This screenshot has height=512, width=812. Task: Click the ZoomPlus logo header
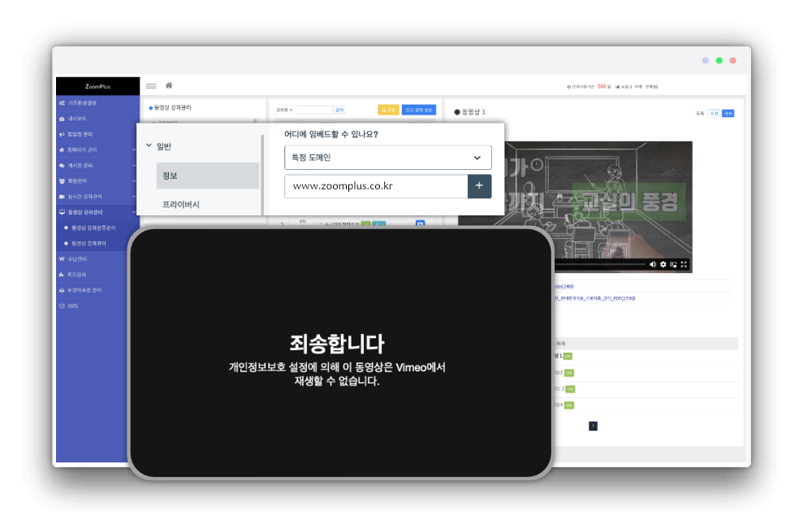click(98, 86)
